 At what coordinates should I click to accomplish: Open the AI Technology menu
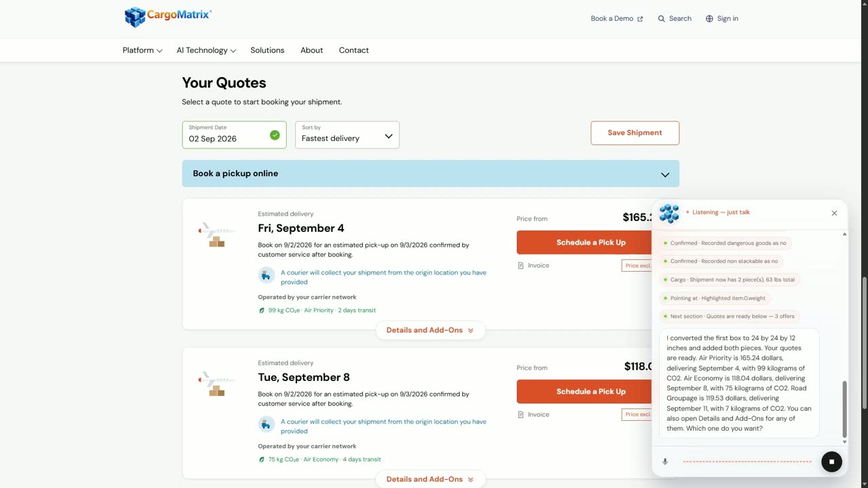click(x=206, y=50)
